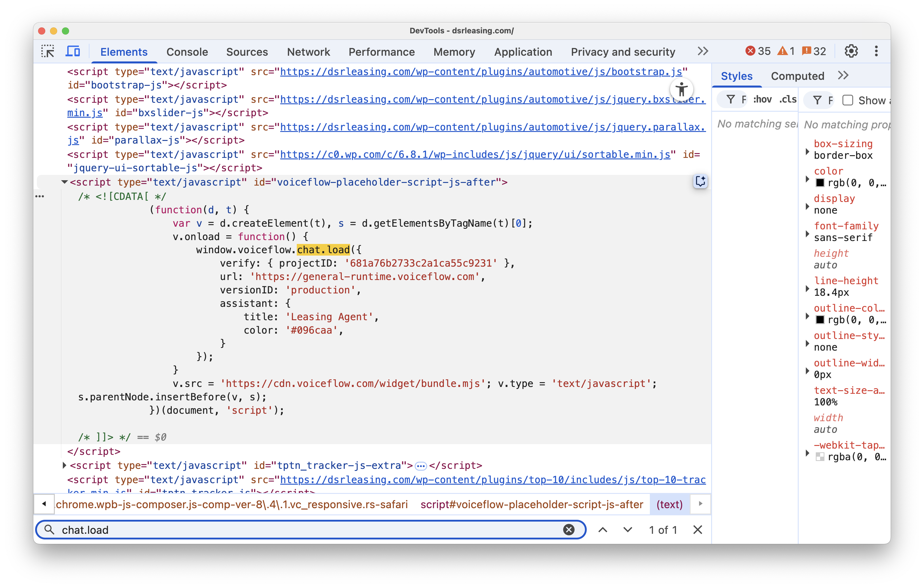
Task: Open the Application tab
Action: (x=523, y=52)
